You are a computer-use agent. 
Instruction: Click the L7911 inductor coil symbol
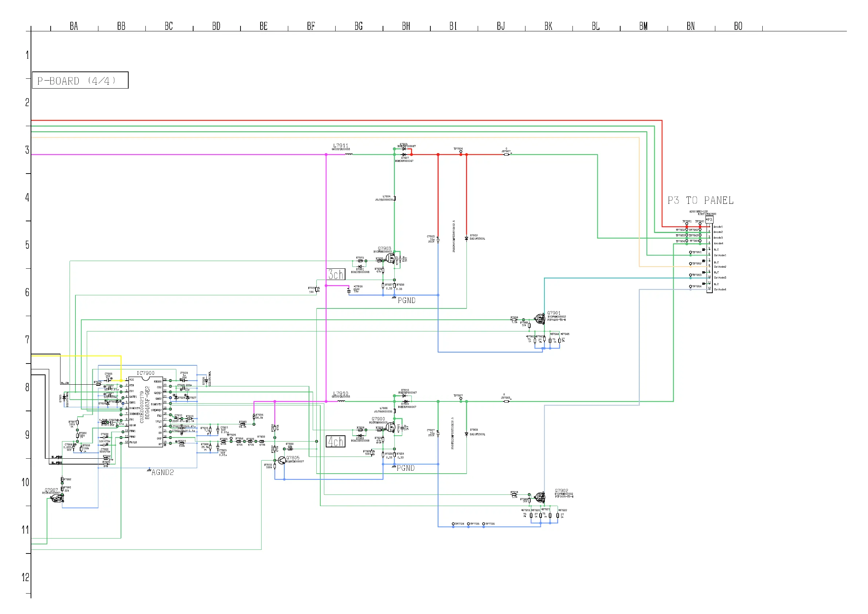(349, 154)
